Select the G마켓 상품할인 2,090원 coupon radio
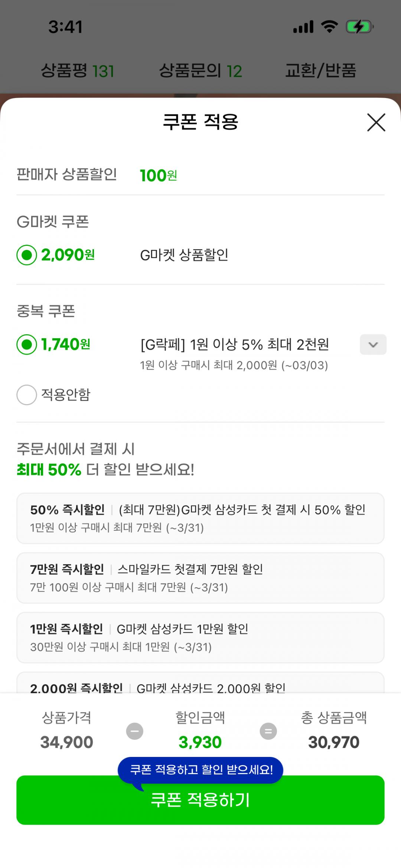This screenshot has width=401, height=868. pos(27,255)
